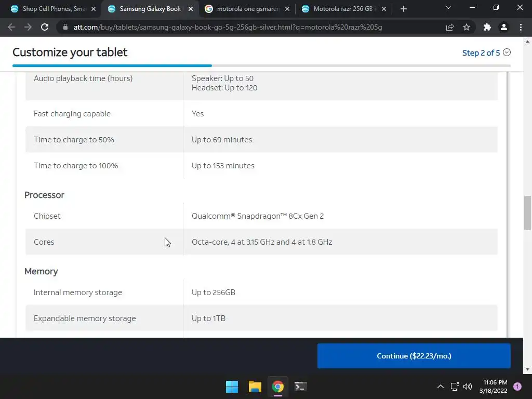The height and width of the screenshot is (399, 532).
Task: Close the motorola one gsmarena tab
Action: pyautogui.click(x=287, y=9)
